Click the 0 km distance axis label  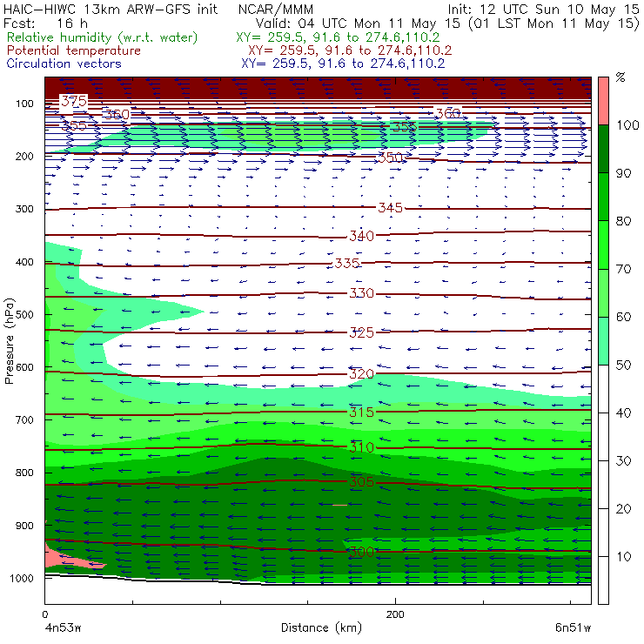(x=44, y=614)
